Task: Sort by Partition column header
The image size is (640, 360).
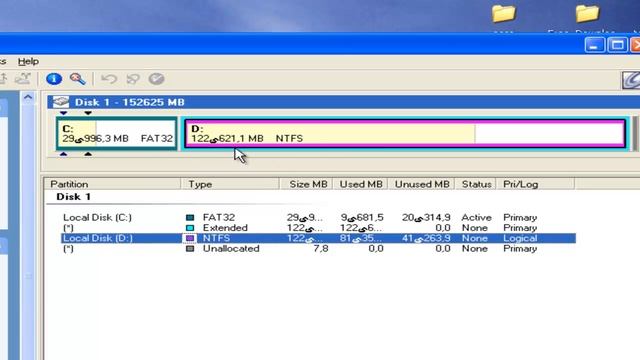Action: coord(113,184)
